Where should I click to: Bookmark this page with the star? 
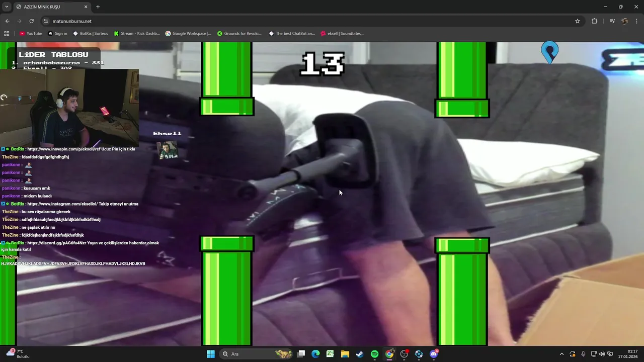click(x=578, y=21)
